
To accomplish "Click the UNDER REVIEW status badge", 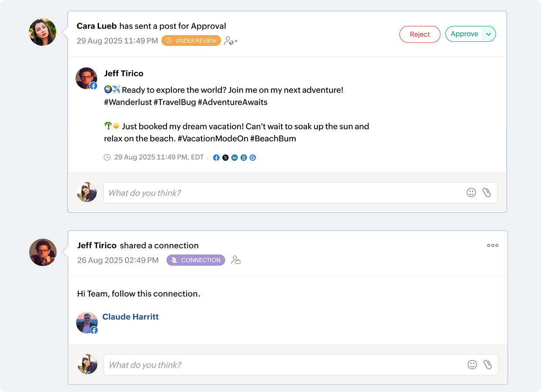I will click(x=191, y=41).
